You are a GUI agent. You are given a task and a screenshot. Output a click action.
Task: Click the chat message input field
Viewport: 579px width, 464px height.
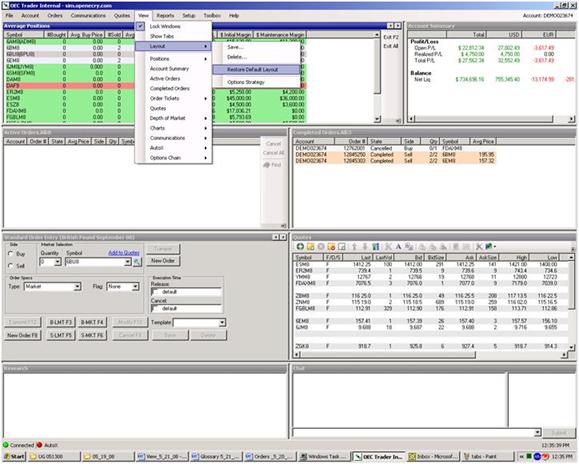pyautogui.click(x=414, y=432)
